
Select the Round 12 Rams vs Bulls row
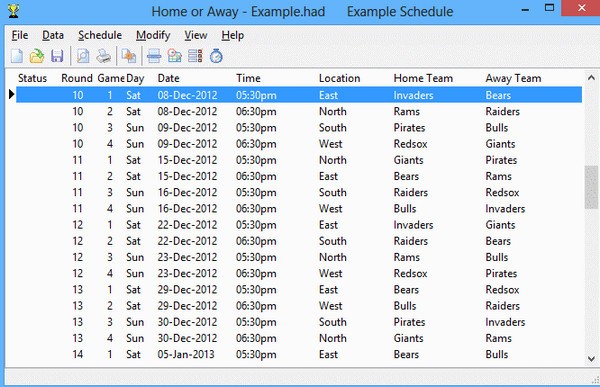[299, 257]
